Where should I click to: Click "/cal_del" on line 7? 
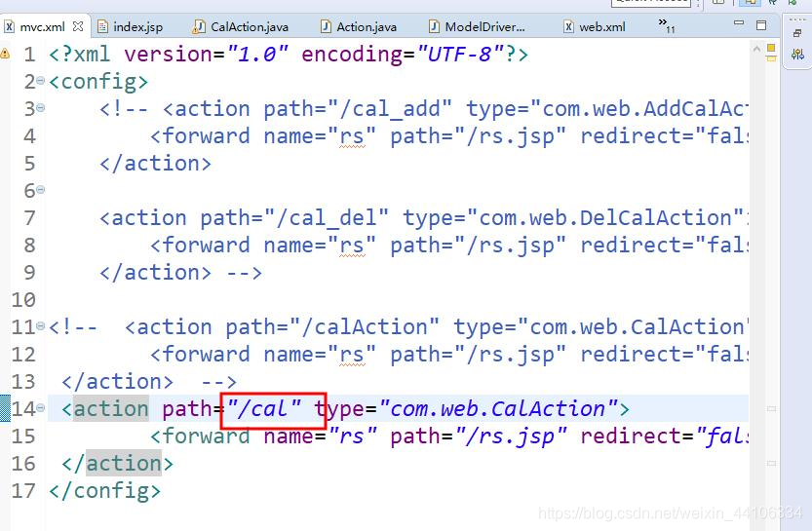[x=327, y=218]
